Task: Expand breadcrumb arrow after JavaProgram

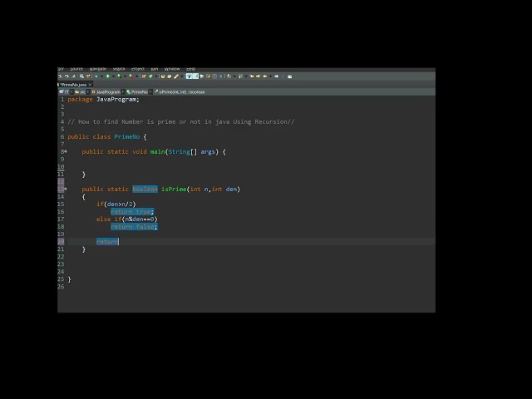Action: click(123, 92)
